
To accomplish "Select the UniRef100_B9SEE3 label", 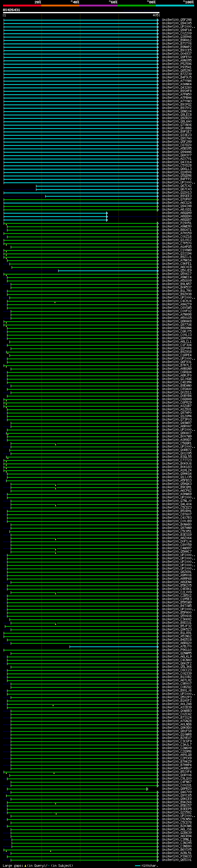I will 177,196.
